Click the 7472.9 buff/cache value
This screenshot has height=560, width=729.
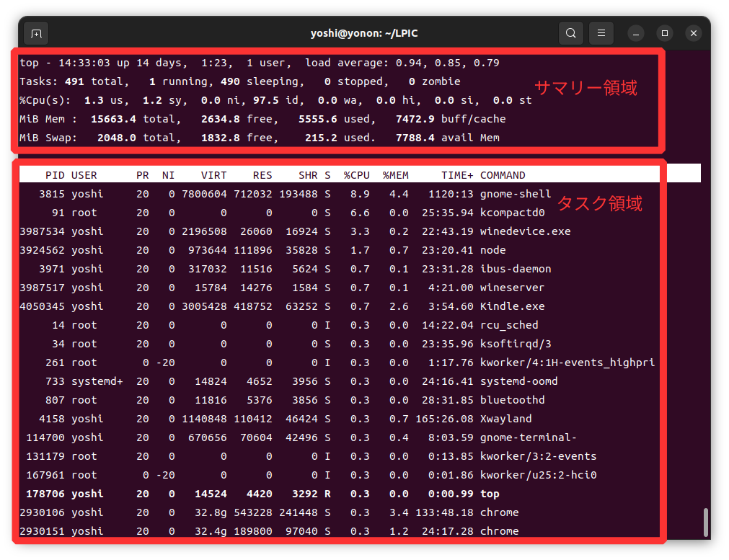(415, 119)
